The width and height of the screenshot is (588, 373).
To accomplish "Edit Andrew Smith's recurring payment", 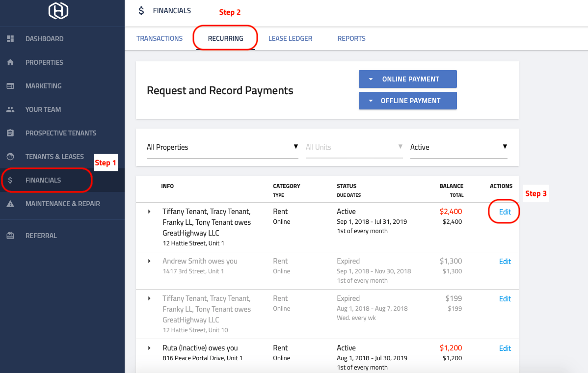I will [x=505, y=261].
